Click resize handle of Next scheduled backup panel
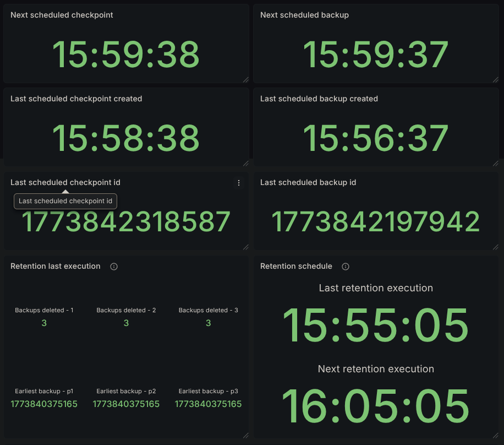 point(496,80)
